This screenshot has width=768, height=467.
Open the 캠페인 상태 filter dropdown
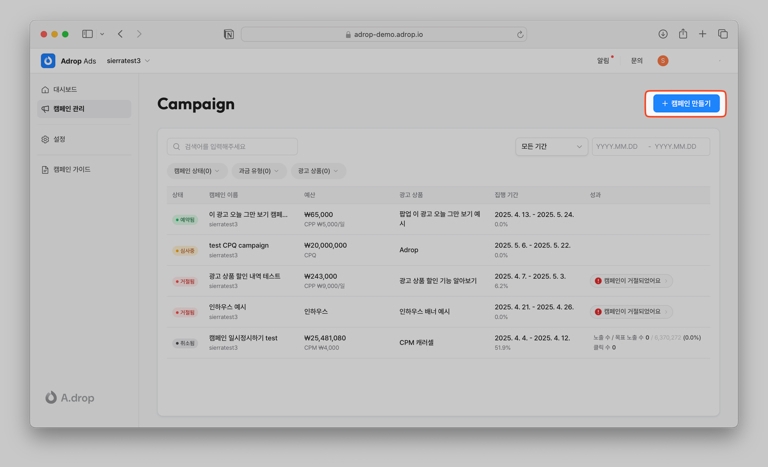[x=197, y=171]
